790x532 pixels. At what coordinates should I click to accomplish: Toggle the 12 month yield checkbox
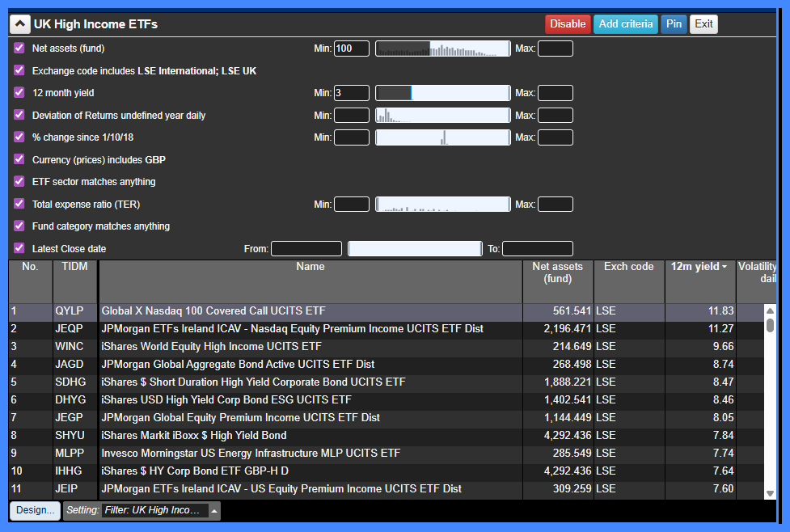click(19, 93)
